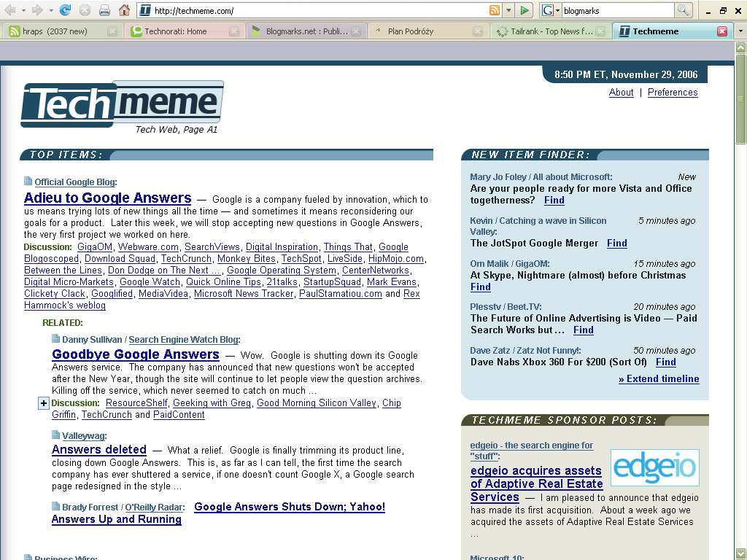Click the document icon beside Official Google Blog
The image size is (747, 560).
(28, 181)
